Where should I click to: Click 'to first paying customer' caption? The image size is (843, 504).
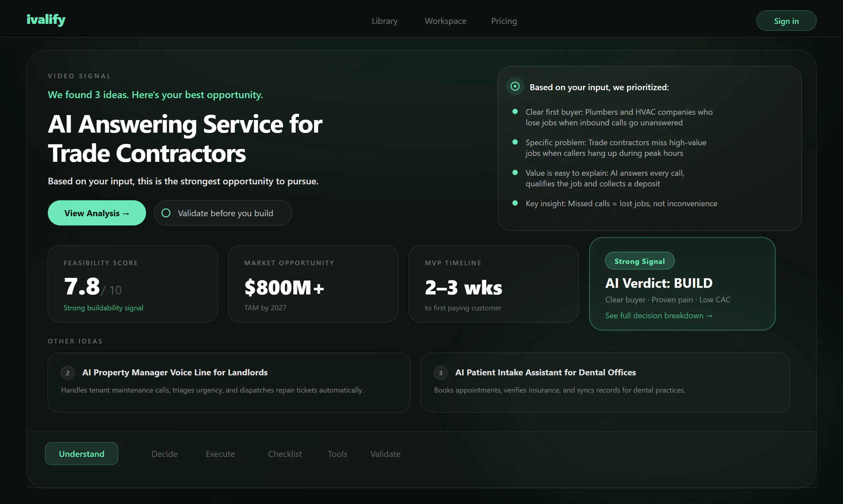coord(463,308)
